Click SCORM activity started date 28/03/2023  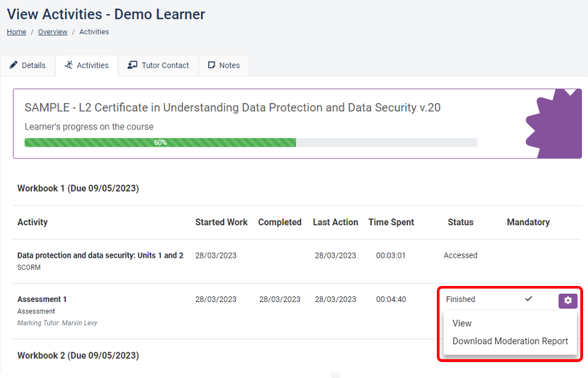(x=216, y=255)
